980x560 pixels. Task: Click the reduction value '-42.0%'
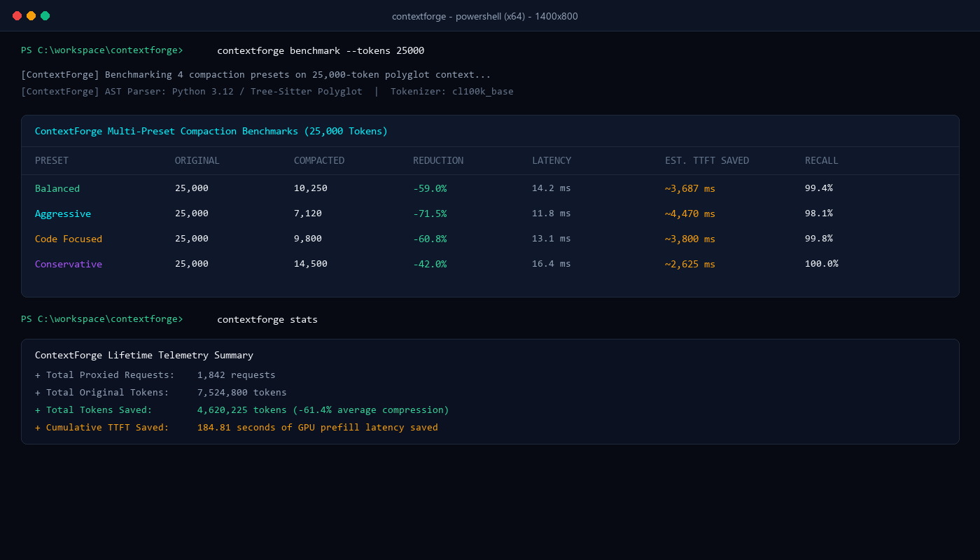430,264
